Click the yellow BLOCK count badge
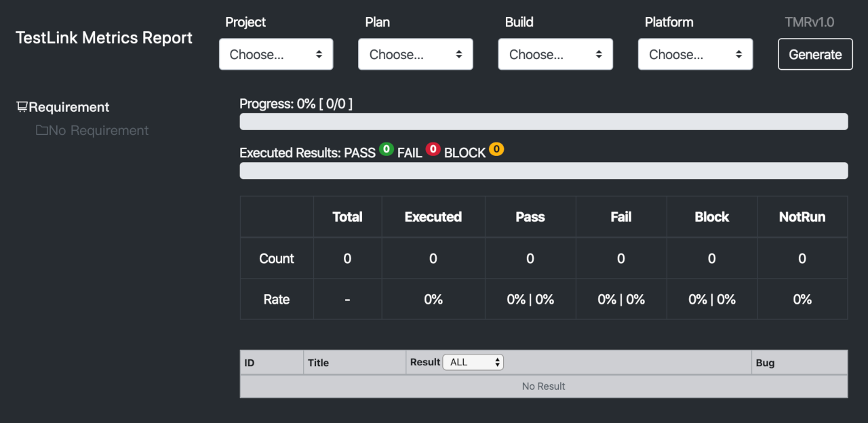This screenshot has width=868, height=423. pyautogui.click(x=496, y=149)
